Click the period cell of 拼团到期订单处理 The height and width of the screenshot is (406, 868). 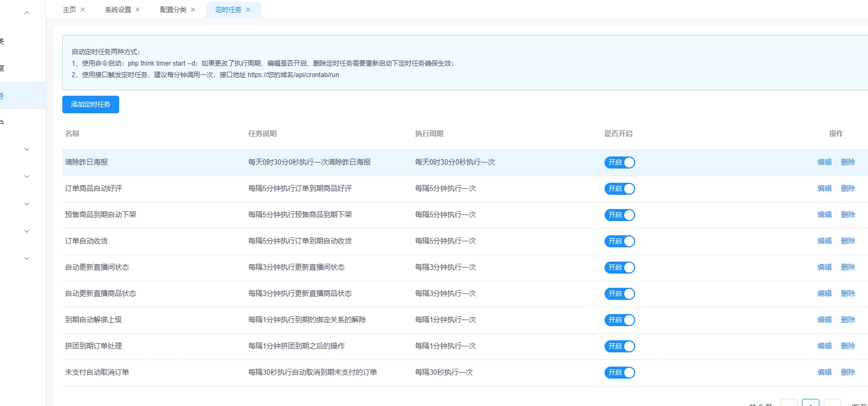point(445,346)
